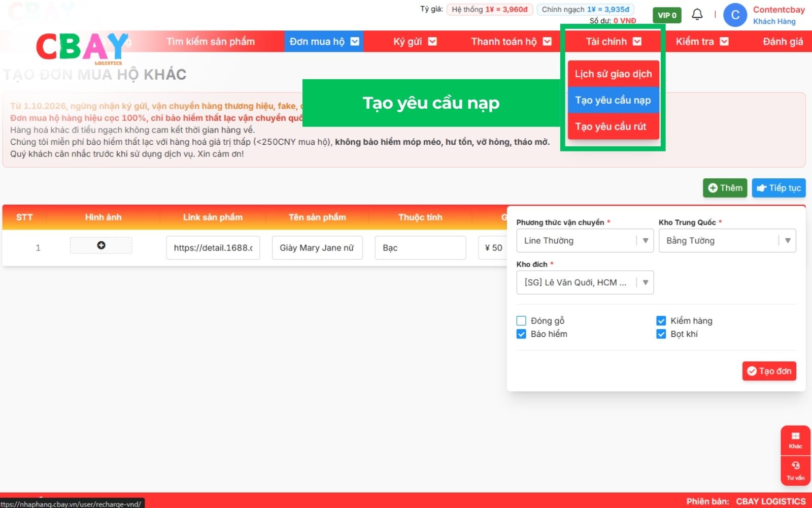Viewport: 812px width, 508px height.
Task: Click the Chính ngạch exchange rate text
Action: (x=585, y=9)
